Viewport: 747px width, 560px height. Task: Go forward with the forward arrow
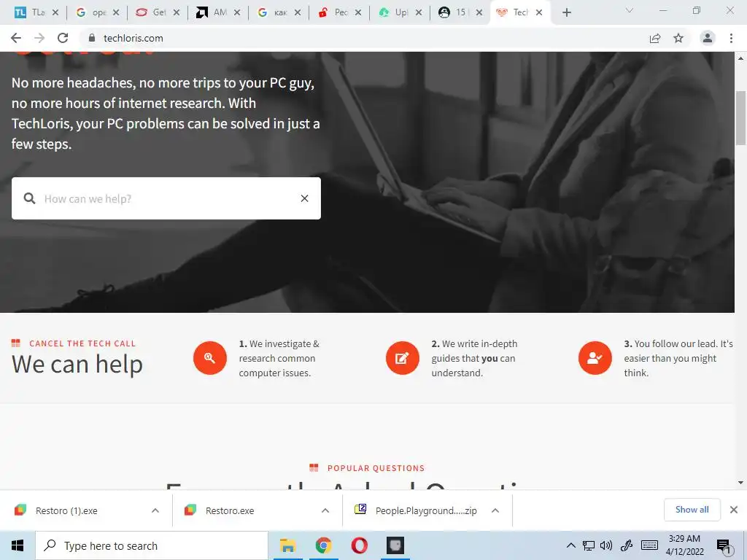(39, 38)
